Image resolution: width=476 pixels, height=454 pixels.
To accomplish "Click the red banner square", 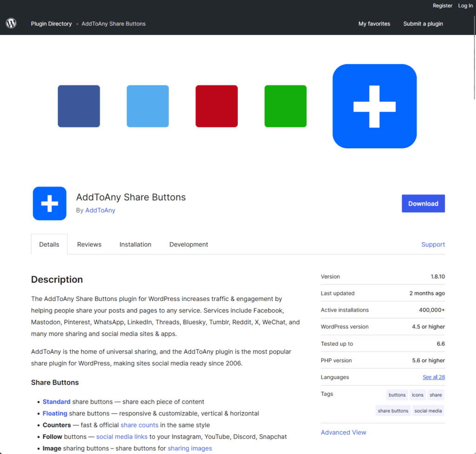I will tap(217, 106).
